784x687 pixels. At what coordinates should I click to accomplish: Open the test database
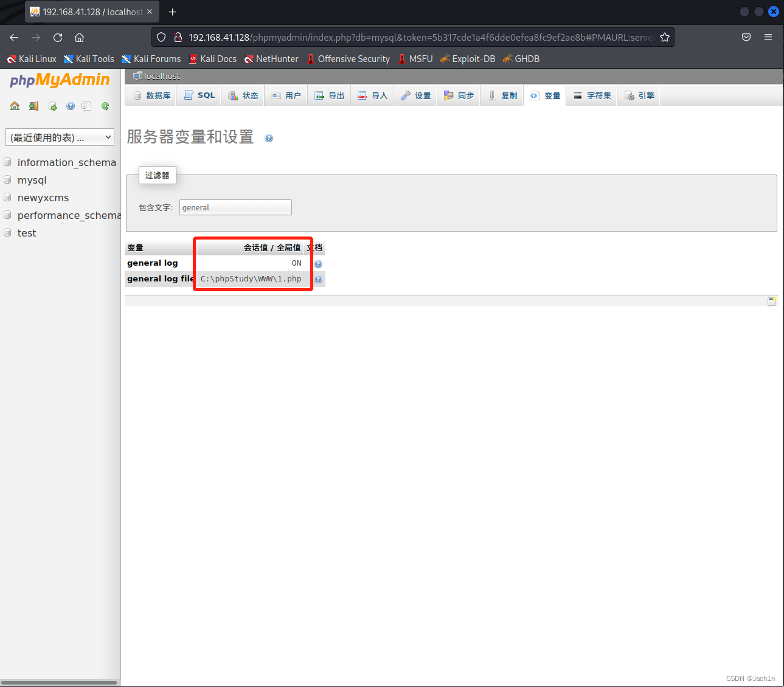pos(27,233)
